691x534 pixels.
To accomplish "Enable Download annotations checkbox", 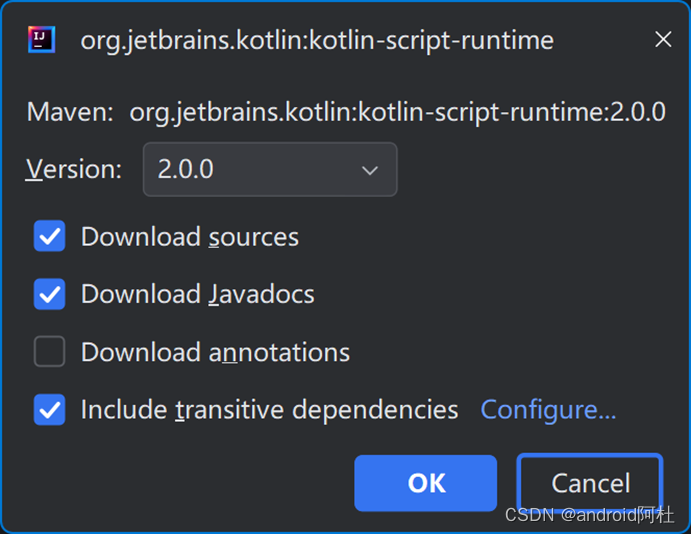I will point(50,352).
